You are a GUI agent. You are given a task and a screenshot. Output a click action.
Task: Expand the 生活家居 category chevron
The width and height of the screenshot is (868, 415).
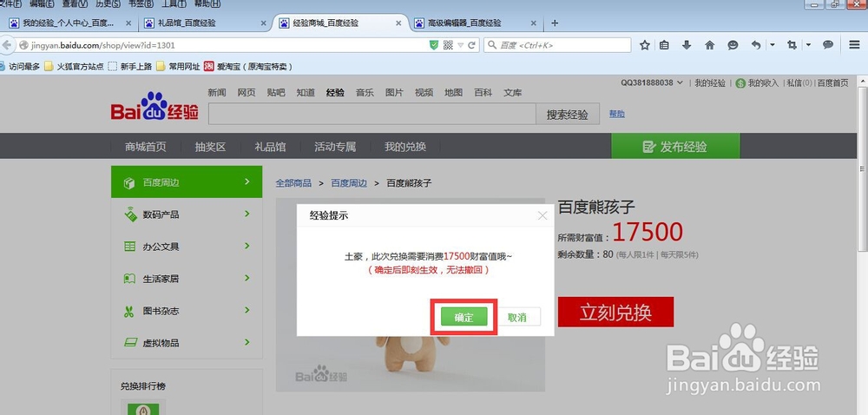[247, 278]
